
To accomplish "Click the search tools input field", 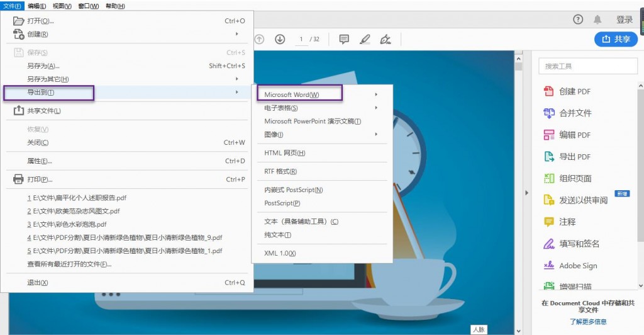I will point(588,66).
